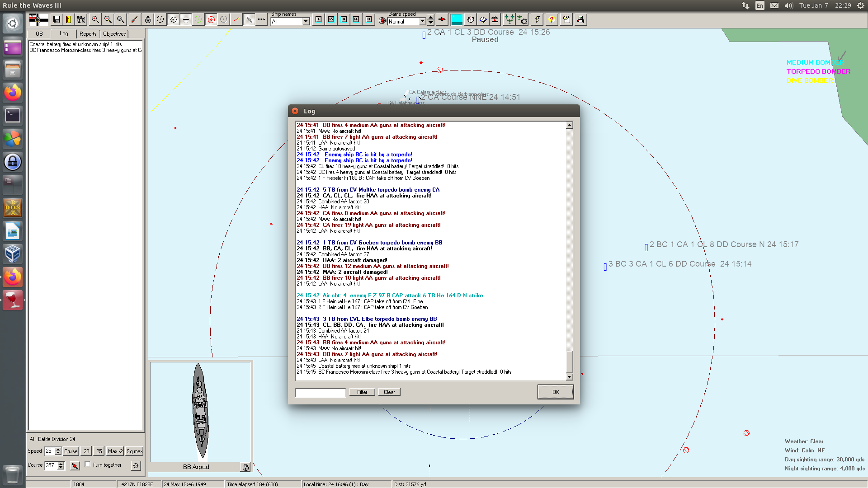
Task: Click the play one turn button
Action: click(319, 19)
